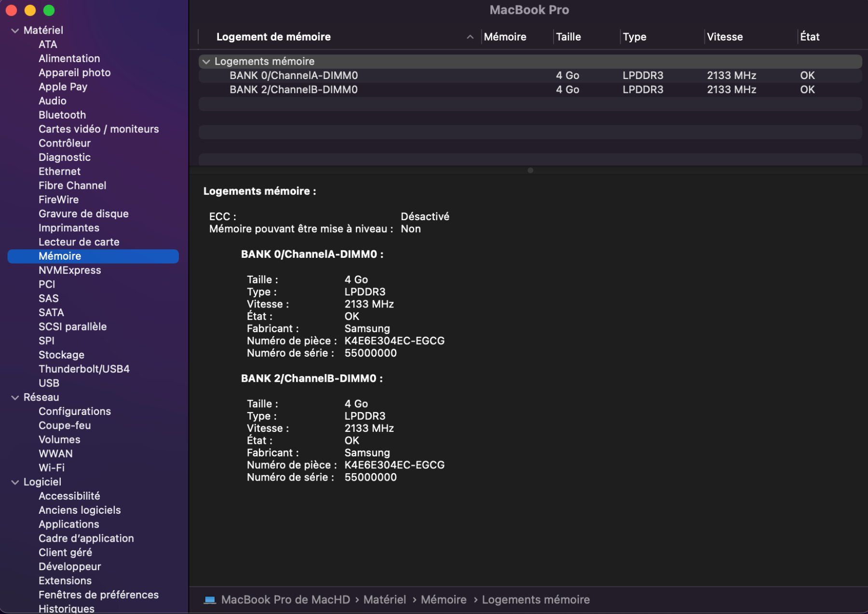
Task: Click MacBook Pro de MacHD in path bar
Action: [285, 600]
